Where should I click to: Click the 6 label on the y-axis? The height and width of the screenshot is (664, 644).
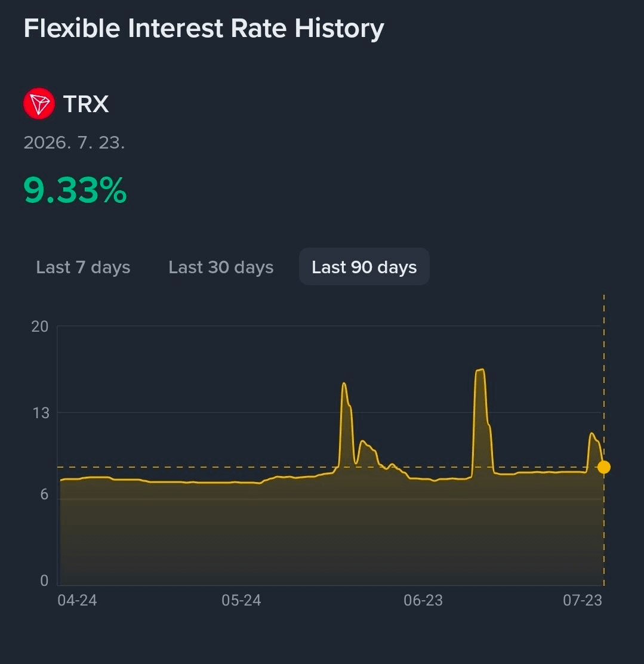click(45, 494)
